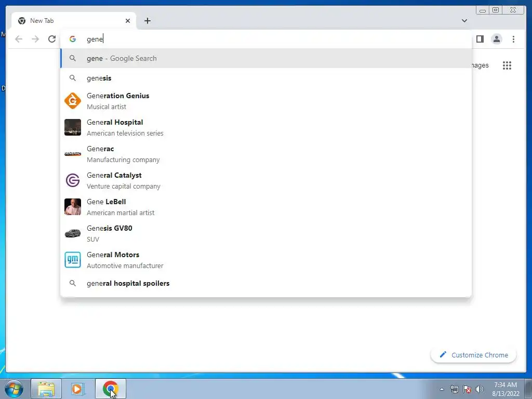Choose the Generation Genius suggestion
Image resolution: width=532 pixels, height=399 pixels.
click(x=266, y=101)
